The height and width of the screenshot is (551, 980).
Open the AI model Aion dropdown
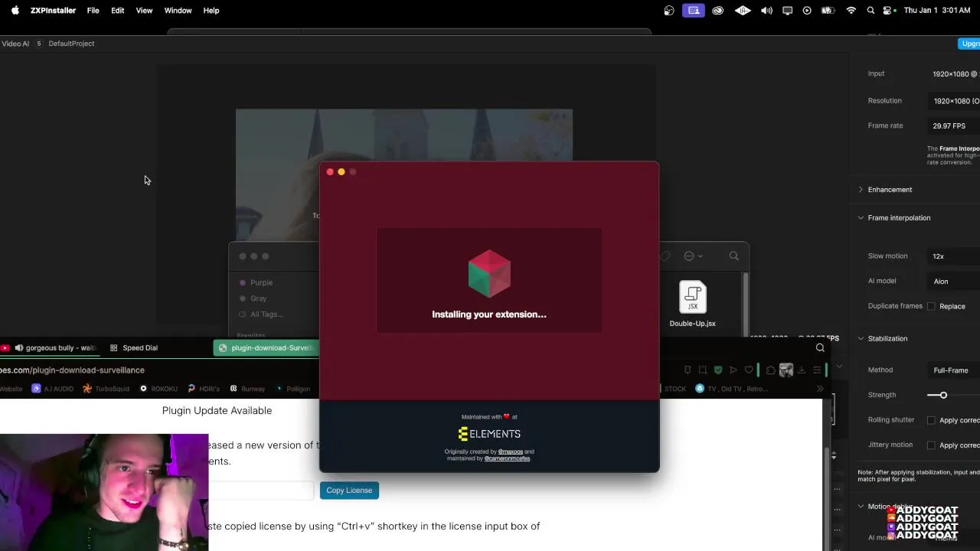954,282
